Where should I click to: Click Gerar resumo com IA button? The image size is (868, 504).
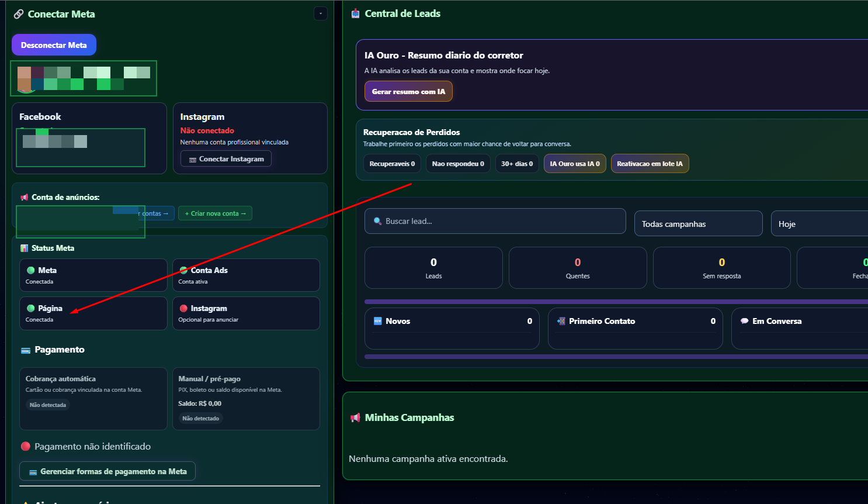tap(408, 91)
